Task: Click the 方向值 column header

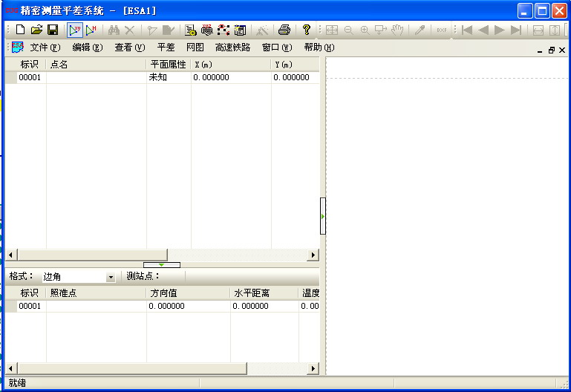Action: 189,293
